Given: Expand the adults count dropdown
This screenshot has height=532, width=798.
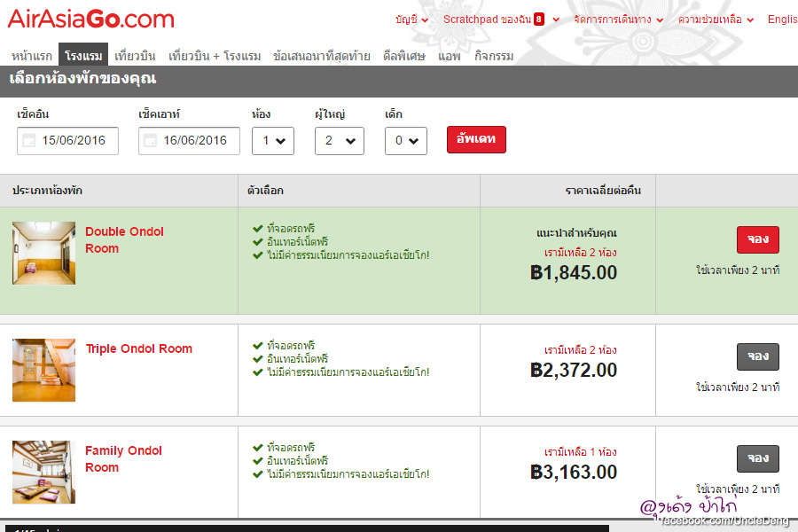Looking at the screenshot, I should (x=339, y=140).
